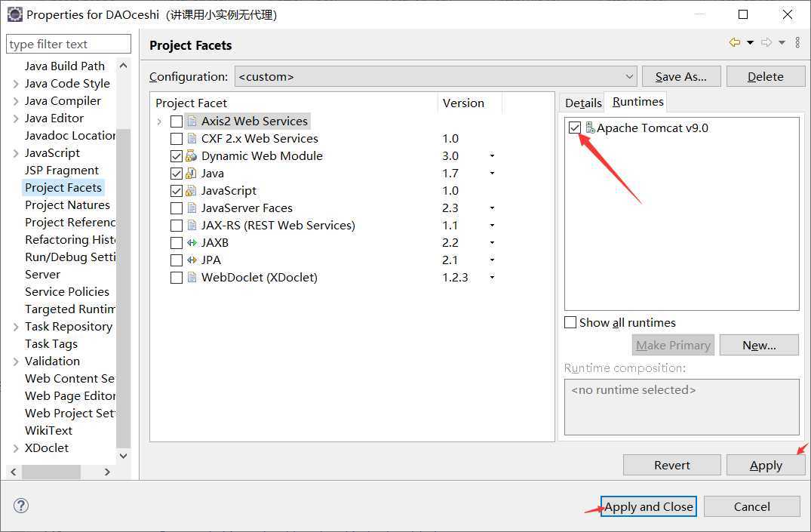Enable CXF 2.x Web Services facet
The image size is (811, 532).
(177, 139)
